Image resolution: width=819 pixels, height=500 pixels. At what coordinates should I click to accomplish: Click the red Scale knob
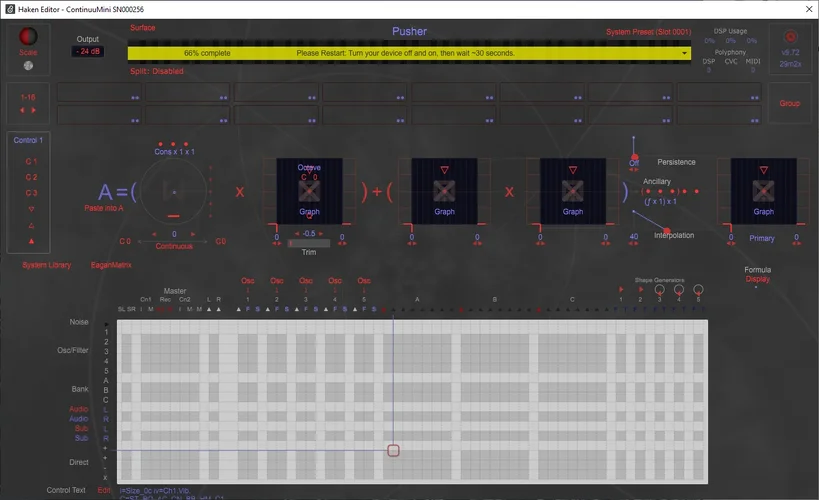pos(28,36)
